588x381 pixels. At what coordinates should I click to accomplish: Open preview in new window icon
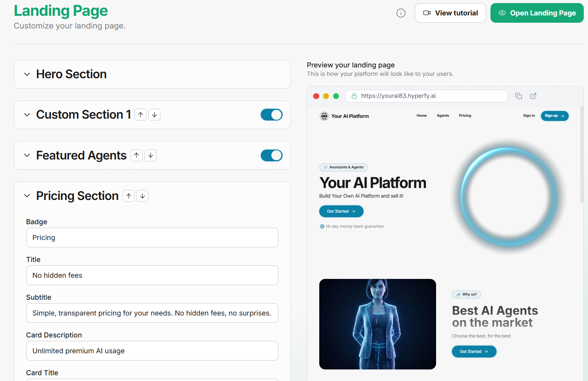coord(533,96)
